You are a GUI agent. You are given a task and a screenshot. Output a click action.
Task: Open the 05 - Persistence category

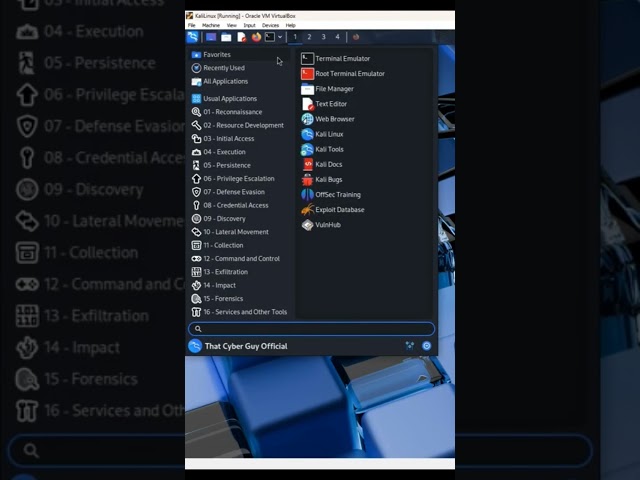point(240,165)
